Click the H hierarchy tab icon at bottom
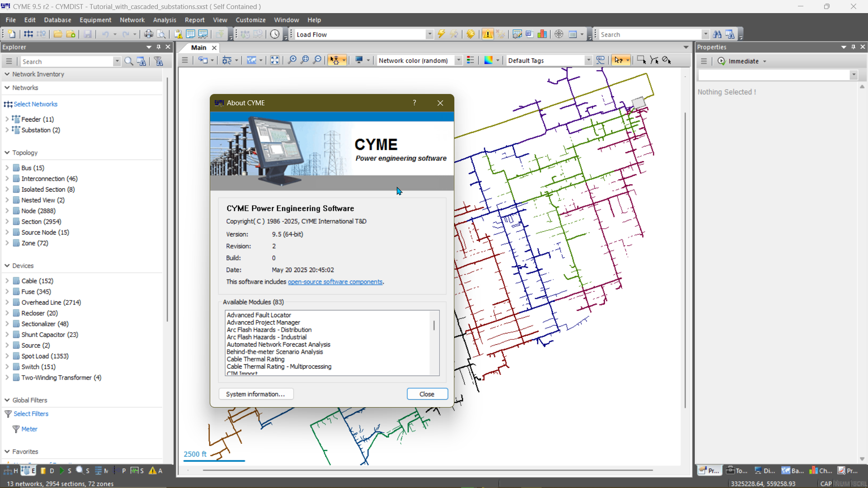The width and height of the screenshot is (868, 488). click(11, 471)
